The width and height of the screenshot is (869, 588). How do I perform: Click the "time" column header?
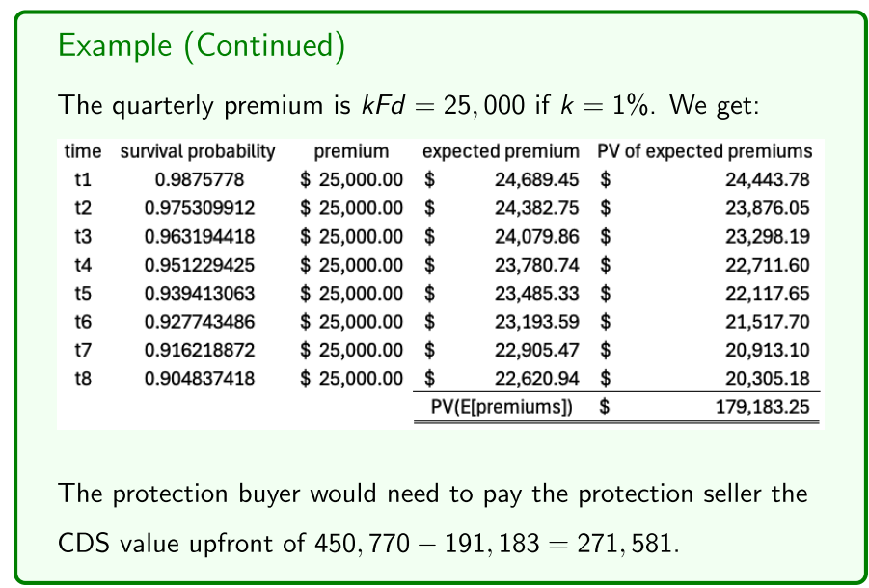[x=82, y=151]
